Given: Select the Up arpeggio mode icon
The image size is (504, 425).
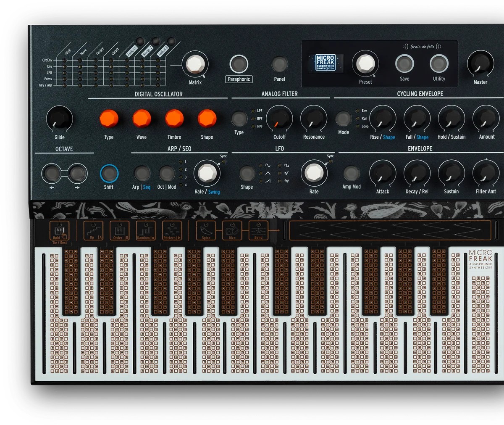Looking at the screenshot, I should point(93,231).
